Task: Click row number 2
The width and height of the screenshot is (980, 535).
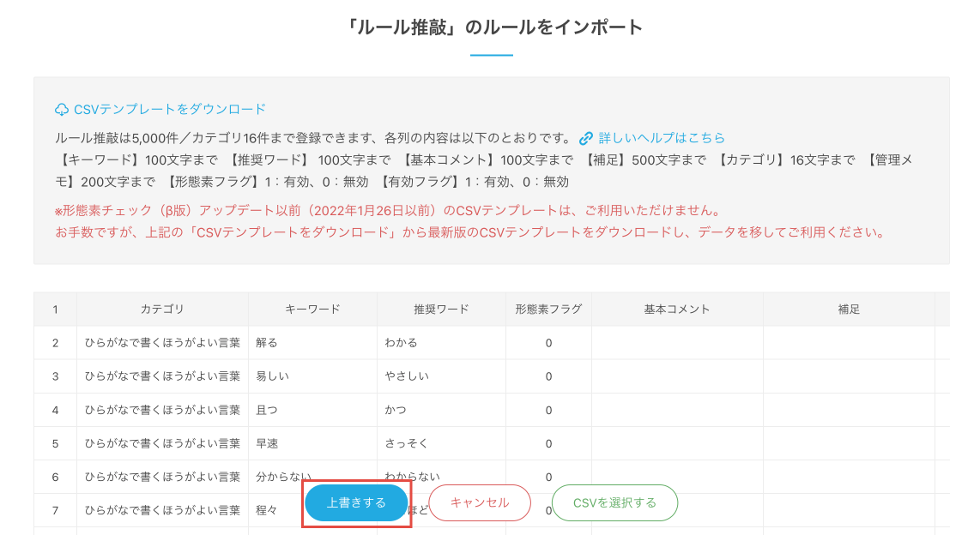Action: [55, 343]
